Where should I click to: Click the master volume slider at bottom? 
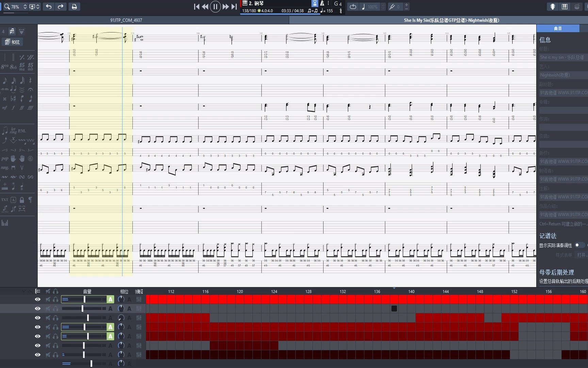click(84, 364)
